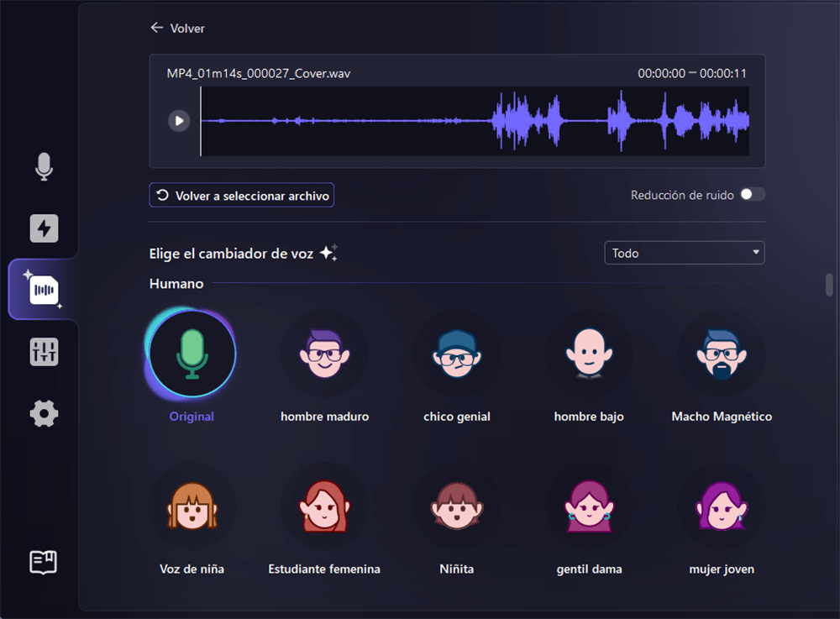Toggle the Reducción de ruido switch

[752, 195]
